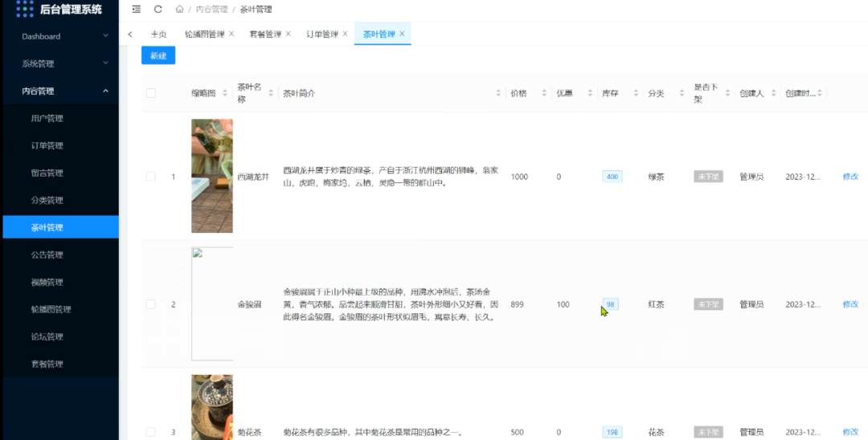Select the 西湖龙井 row checkbox
The image size is (868, 440).
(150, 177)
